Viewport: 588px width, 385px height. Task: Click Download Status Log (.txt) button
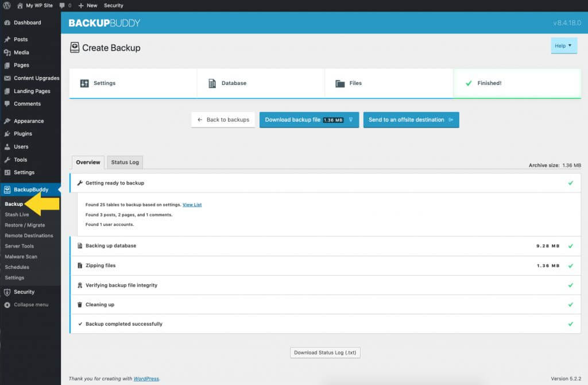point(325,353)
